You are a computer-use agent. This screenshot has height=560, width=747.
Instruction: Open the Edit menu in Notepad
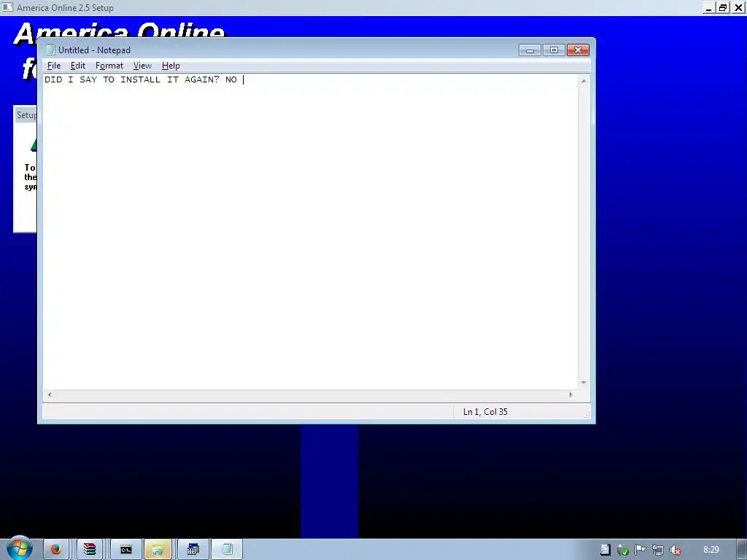77,66
